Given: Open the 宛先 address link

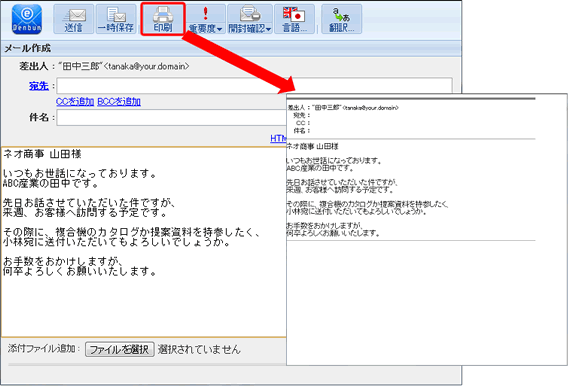Looking at the screenshot, I should (x=39, y=86).
